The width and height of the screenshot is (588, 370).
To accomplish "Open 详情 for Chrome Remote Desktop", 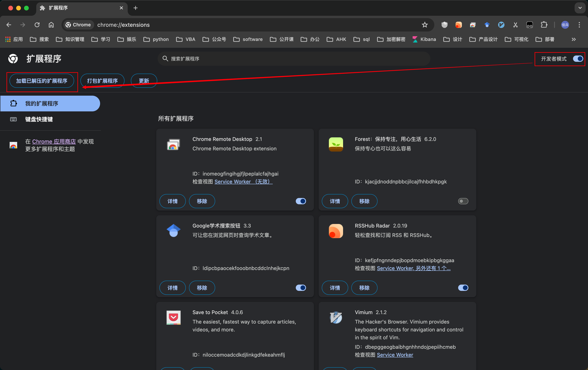I will (x=172, y=201).
